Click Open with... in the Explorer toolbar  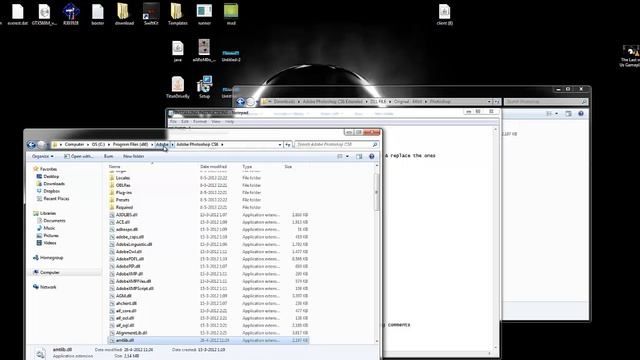click(78, 156)
